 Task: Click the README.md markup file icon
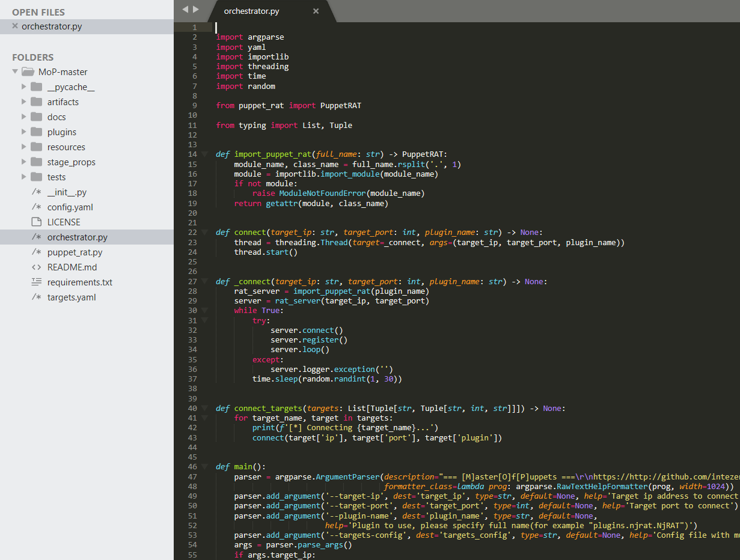[x=36, y=267]
